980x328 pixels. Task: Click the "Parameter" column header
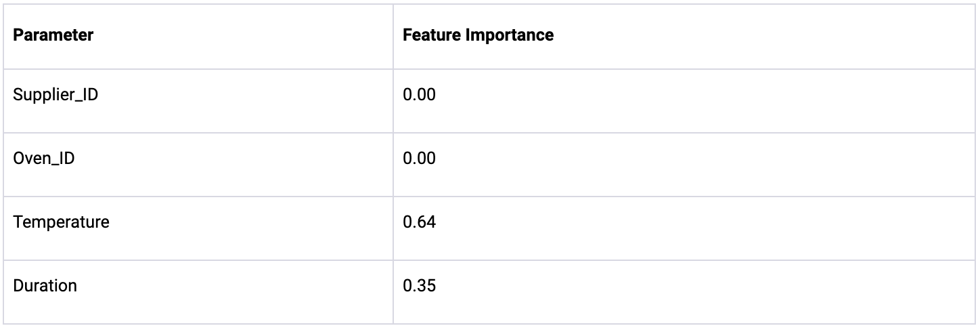click(x=53, y=35)
